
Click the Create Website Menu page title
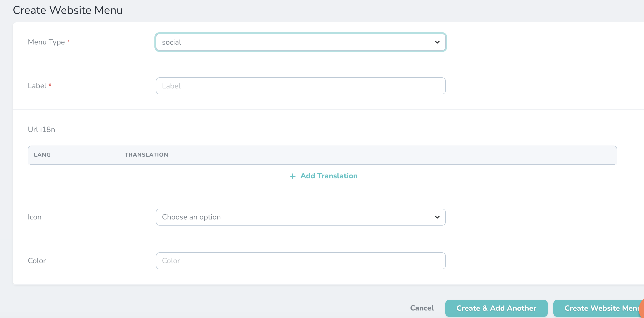coord(68,10)
